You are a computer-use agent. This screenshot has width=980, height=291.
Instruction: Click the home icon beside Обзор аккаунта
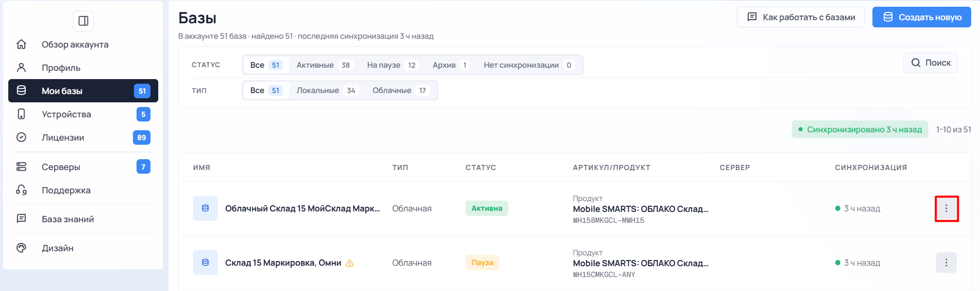pyautogui.click(x=21, y=44)
